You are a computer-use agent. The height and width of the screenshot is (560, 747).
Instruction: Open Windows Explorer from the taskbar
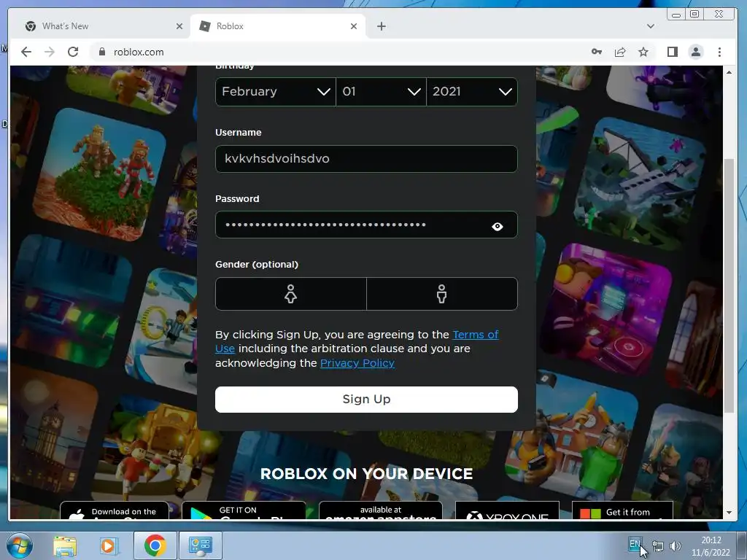pos(65,545)
